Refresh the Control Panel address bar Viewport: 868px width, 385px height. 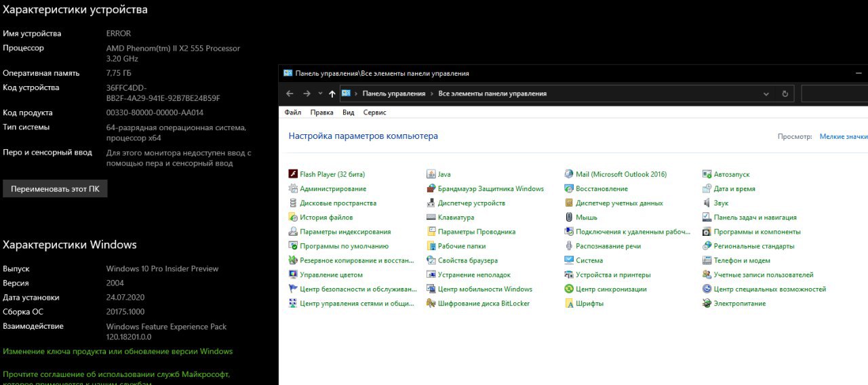785,94
